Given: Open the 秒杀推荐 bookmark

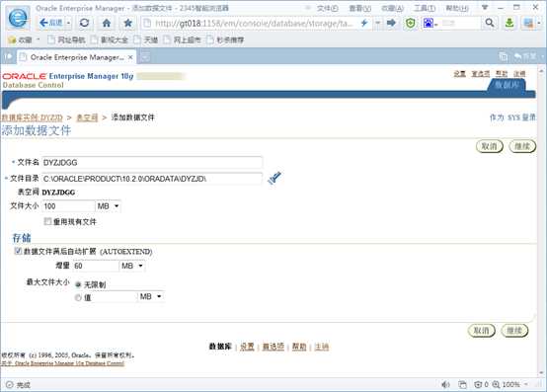Looking at the screenshot, I should click(226, 40).
